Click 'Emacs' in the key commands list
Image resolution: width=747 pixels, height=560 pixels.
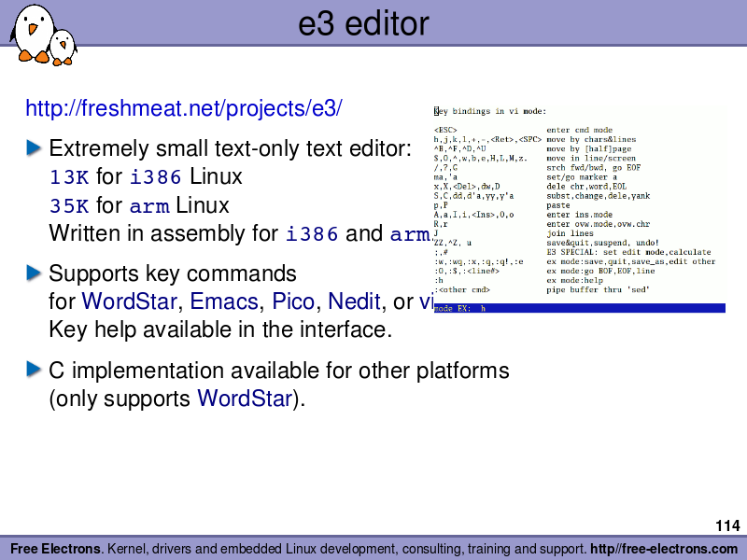point(224,301)
